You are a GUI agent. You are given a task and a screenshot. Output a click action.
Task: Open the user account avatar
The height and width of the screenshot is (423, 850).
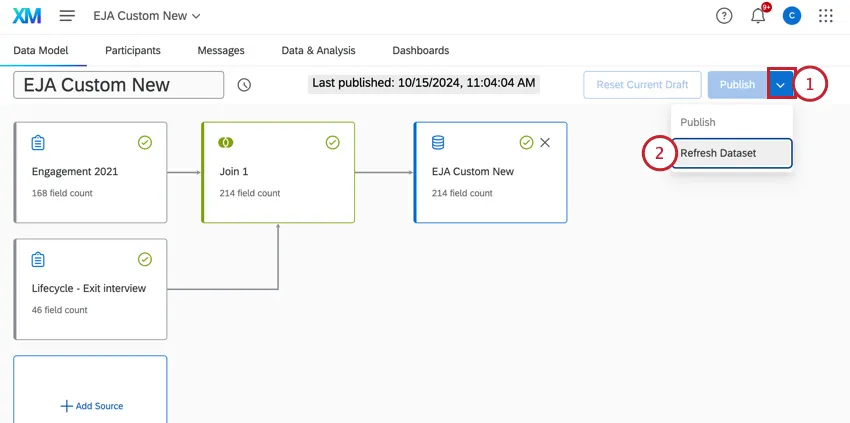pyautogui.click(x=792, y=16)
